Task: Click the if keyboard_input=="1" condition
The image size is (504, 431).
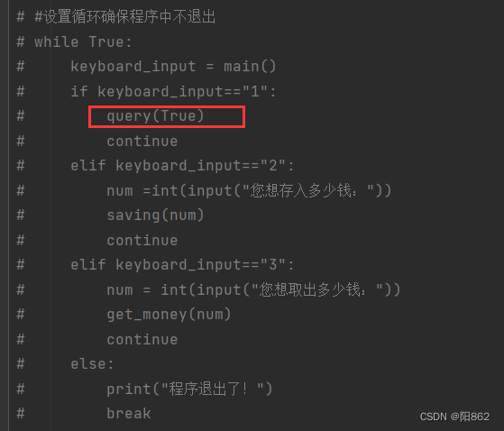Action: pos(173,92)
